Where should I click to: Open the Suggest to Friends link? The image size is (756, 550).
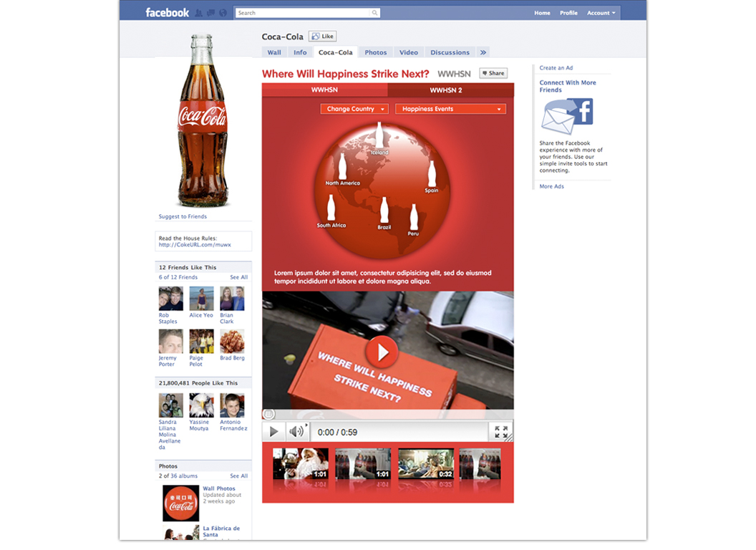click(x=183, y=216)
